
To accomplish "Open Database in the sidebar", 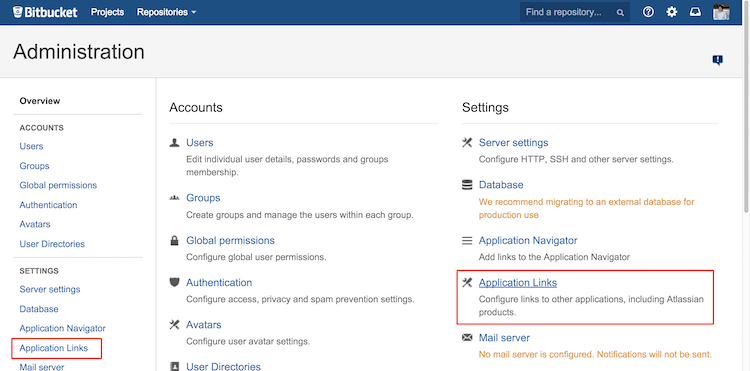I will (x=39, y=309).
